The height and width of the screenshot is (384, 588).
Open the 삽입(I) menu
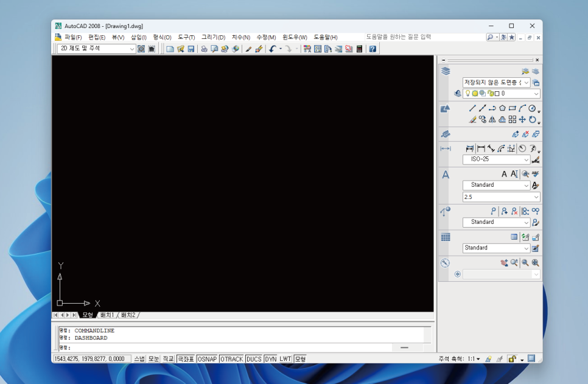[138, 37]
